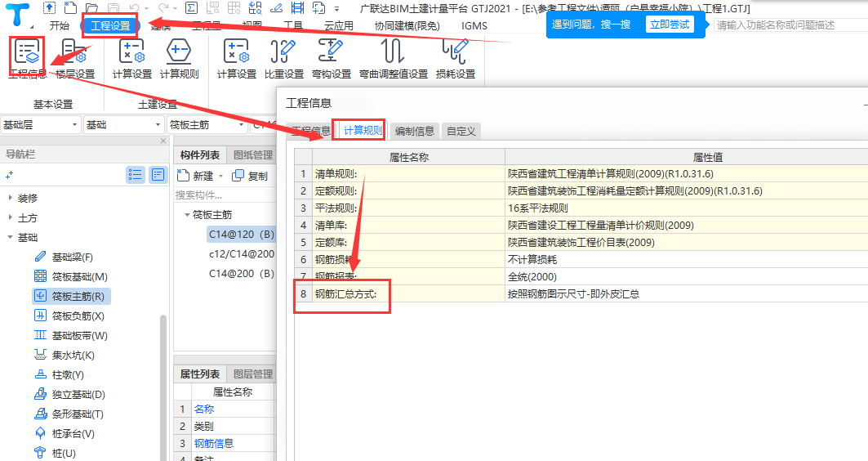Click 复制 button in component list

pyautogui.click(x=250, y=176)
